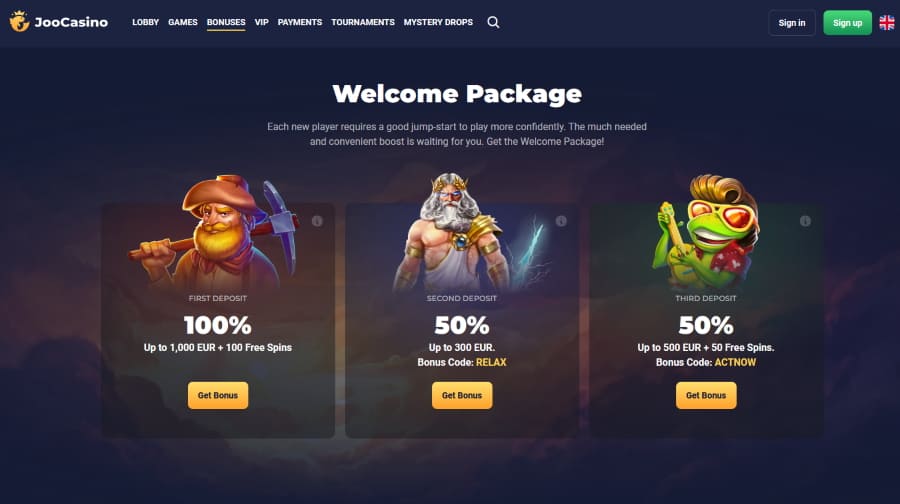Select the Bonuses tab
The width and height of the screenshot is (900, 504).
(226, 22)
